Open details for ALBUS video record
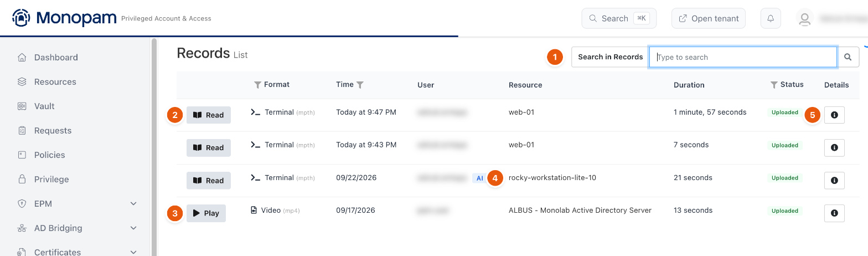The image size is (868, 256). (834, 213)
